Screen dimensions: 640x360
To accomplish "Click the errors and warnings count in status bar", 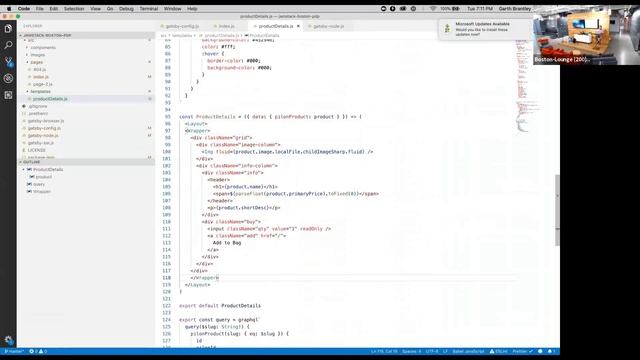I will pos(38,351).
